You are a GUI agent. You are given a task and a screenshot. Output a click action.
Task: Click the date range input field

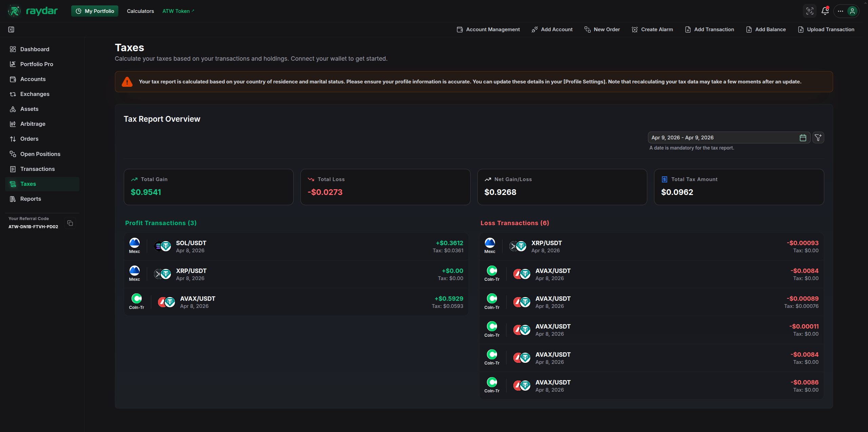click(729, 138)
